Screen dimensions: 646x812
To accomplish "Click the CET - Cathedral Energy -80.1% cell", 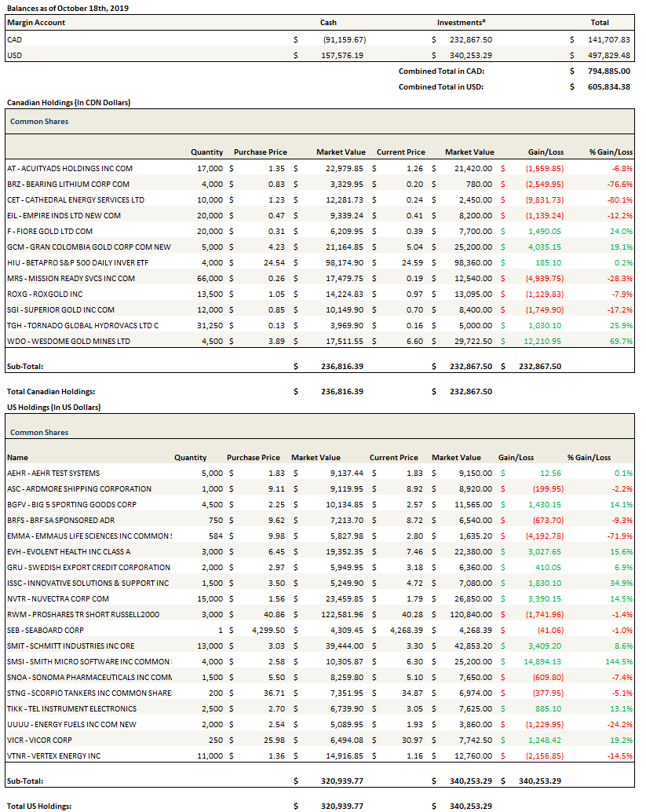I will pos(619,199).
